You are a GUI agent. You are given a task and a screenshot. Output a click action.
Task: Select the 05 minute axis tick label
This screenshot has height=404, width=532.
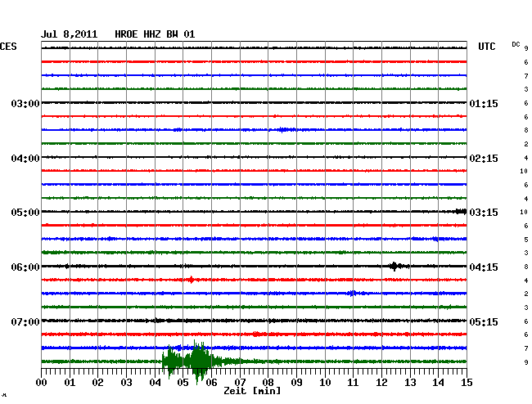183,382
